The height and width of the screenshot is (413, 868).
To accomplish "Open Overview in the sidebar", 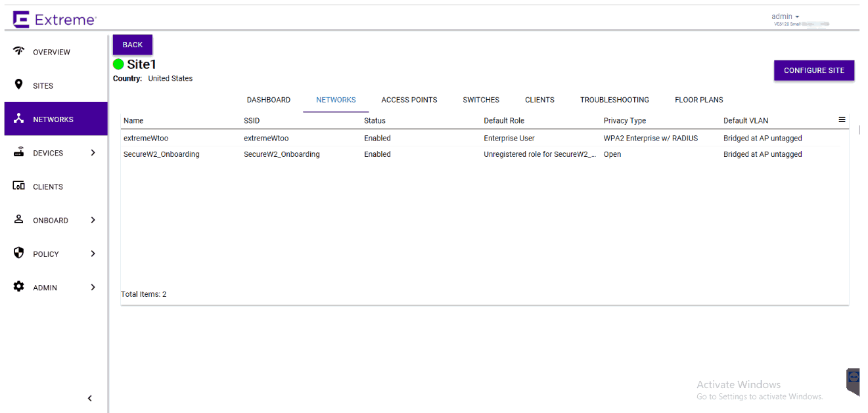I will pyautogui.click(x=51, y=52).
